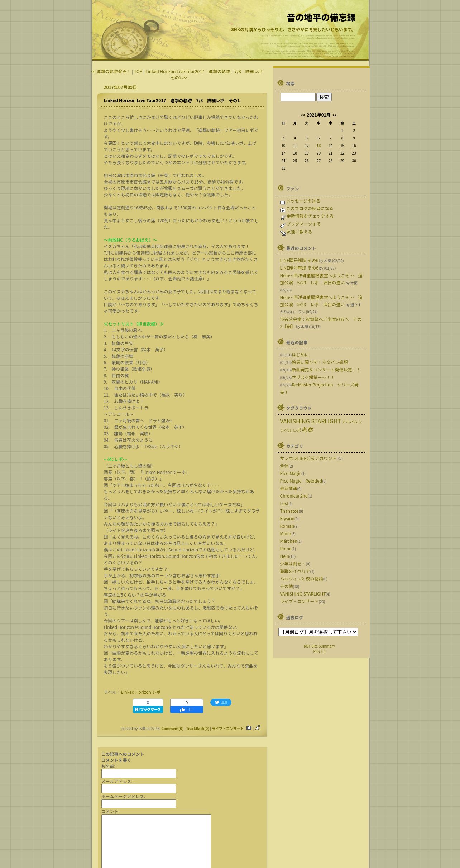The height and width of the screenshot is (868, 460).
Task: Open the blog title 音の地平の備忘録
Action: tap(321, 18)
